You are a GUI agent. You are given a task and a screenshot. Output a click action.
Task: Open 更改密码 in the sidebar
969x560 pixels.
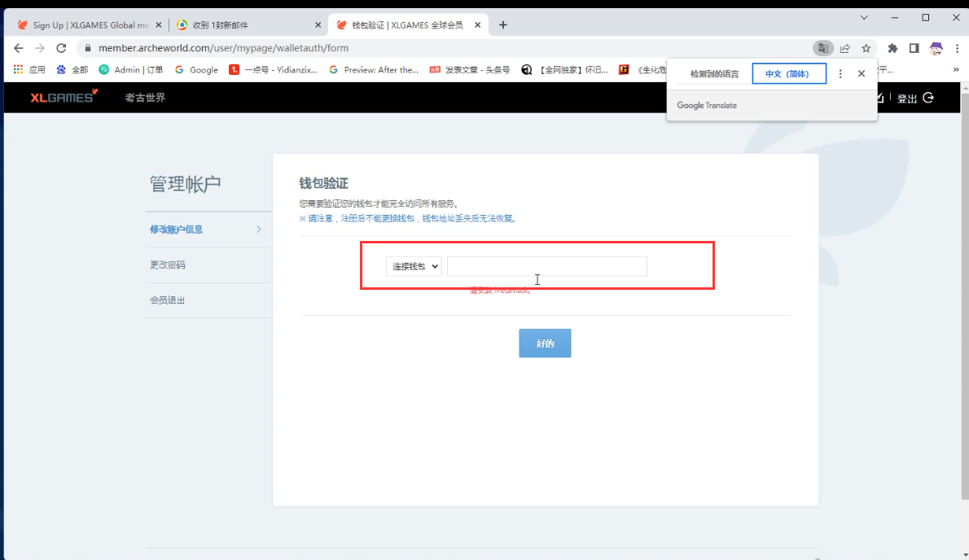(168, 265)
